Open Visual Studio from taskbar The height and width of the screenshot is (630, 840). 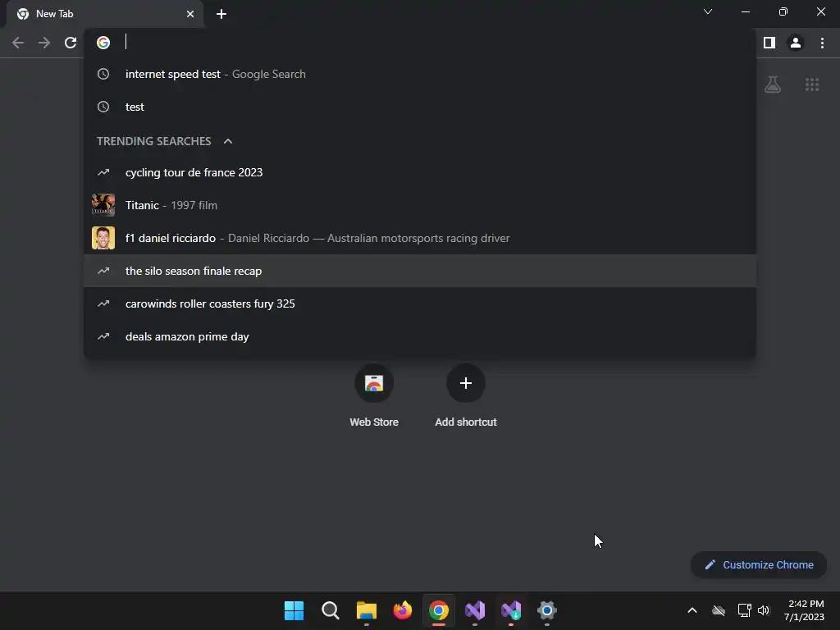pos(475,610)
